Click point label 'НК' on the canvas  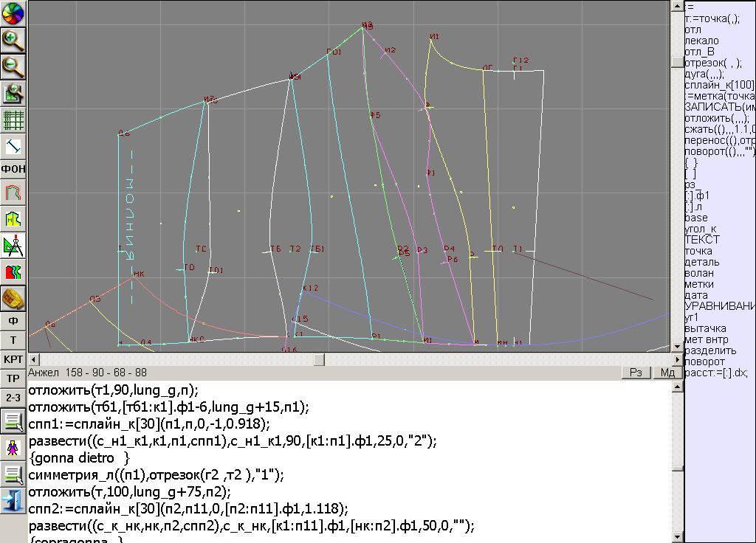139,274
